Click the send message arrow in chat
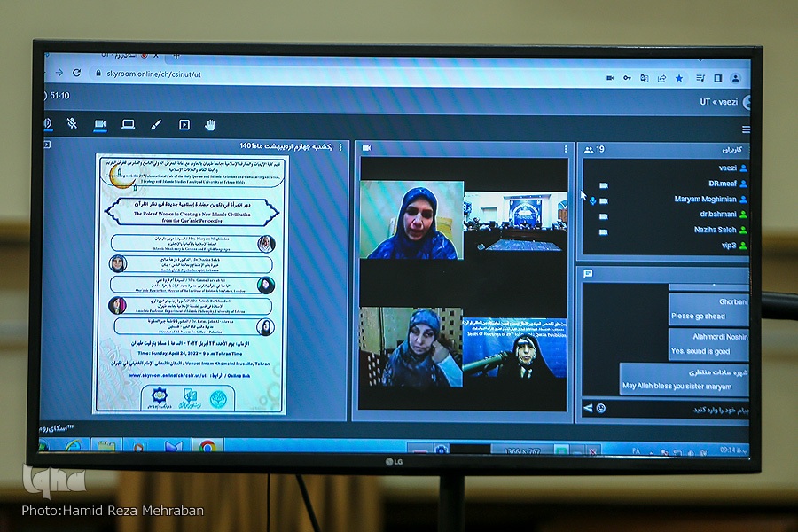The height and width of the screenshot is (532, 798). (x=587, y=408)
